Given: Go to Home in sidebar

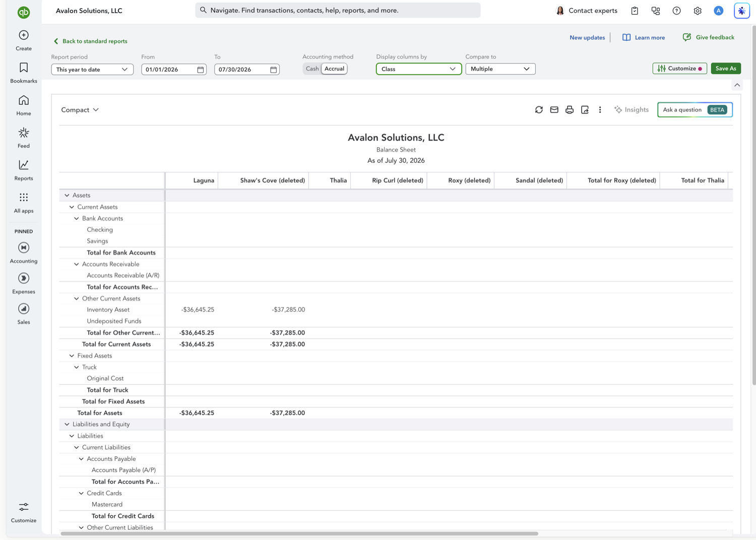Looking at the screenshot, I should coord(24,105).
